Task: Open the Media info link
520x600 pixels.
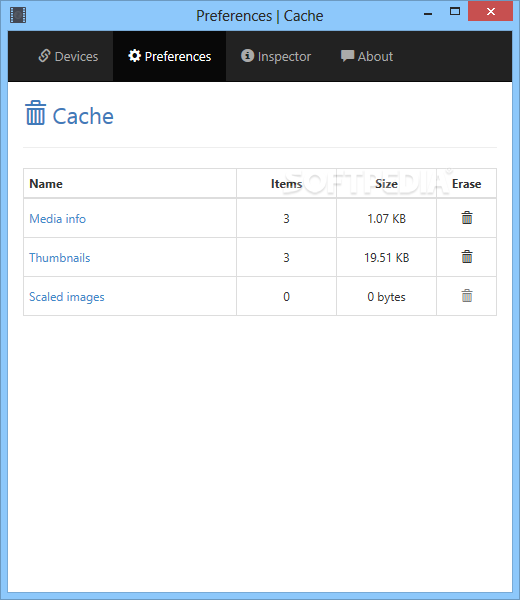Action: 58,219
